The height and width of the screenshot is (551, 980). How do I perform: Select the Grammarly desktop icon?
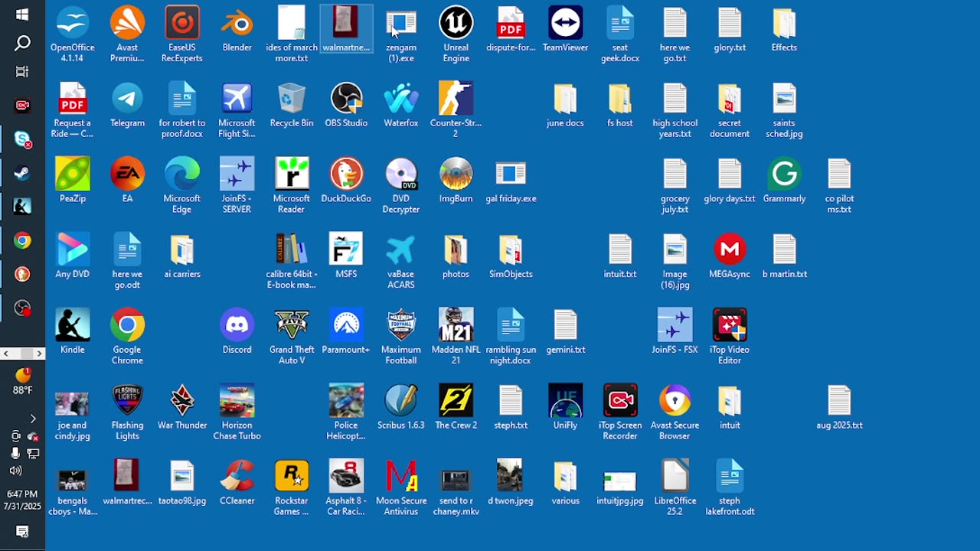point(784,181)
